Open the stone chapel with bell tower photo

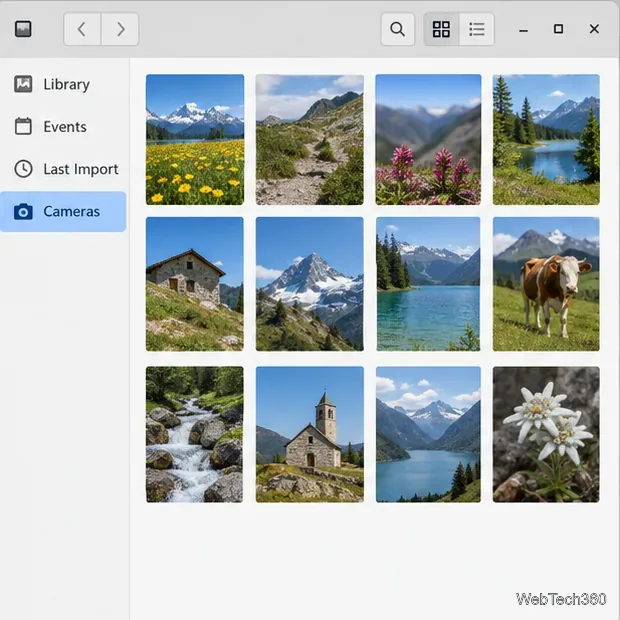(310, 434)
